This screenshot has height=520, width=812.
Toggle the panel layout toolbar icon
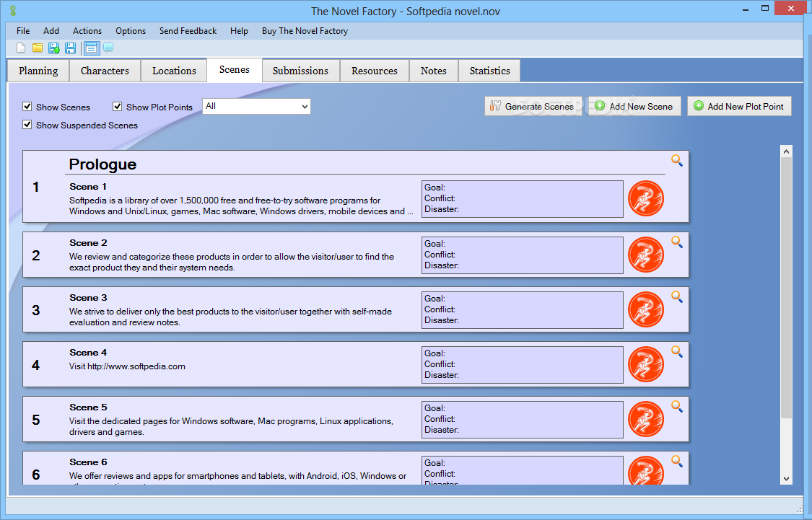91,48
